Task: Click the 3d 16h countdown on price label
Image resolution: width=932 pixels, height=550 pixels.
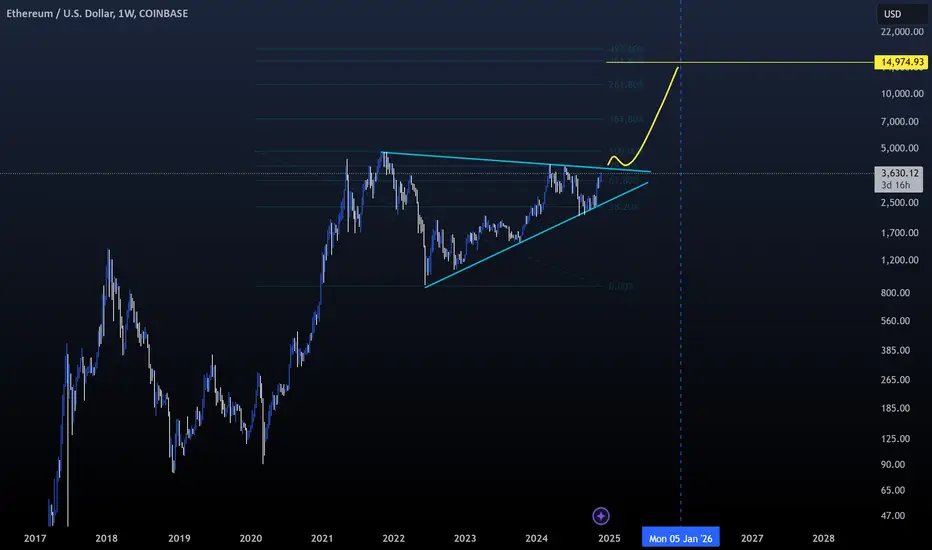Action: click(895, 185)
